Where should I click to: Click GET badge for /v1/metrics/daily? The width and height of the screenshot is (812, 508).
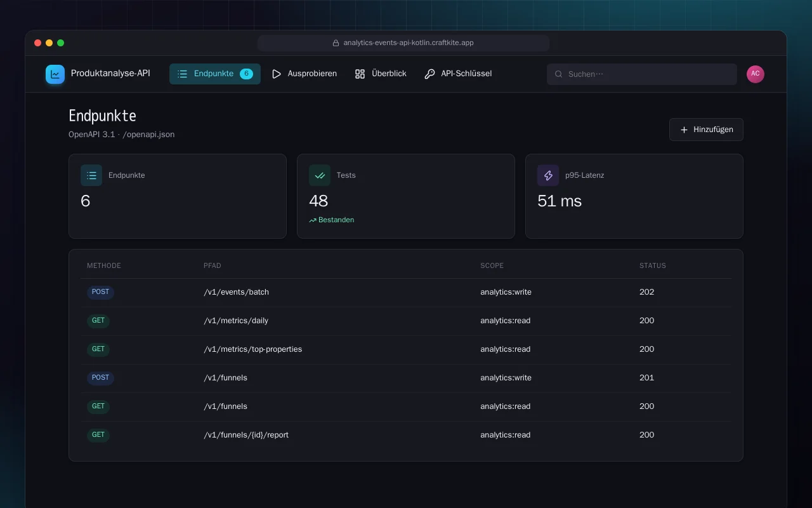[x=98, y=321]
